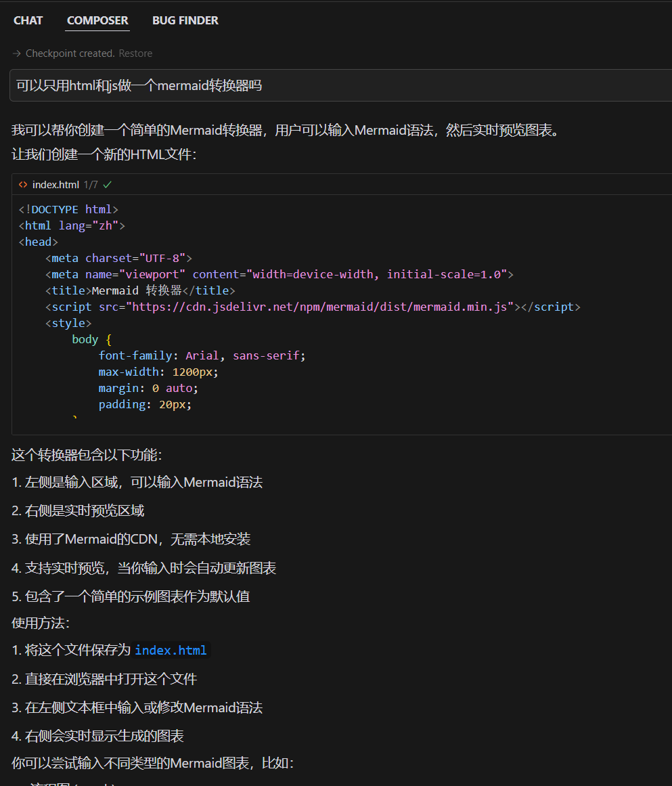Open the BUG FINDER tab

click(x=185, y=20)
